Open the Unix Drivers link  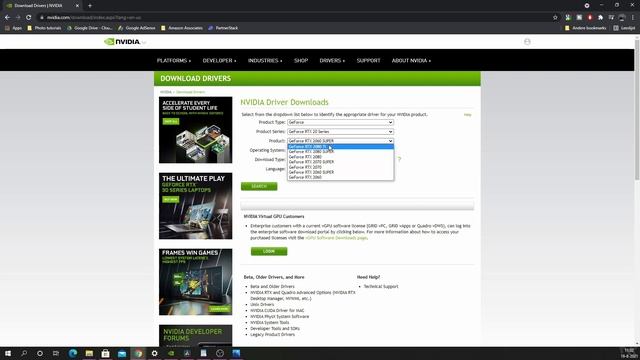coord(262,304)
